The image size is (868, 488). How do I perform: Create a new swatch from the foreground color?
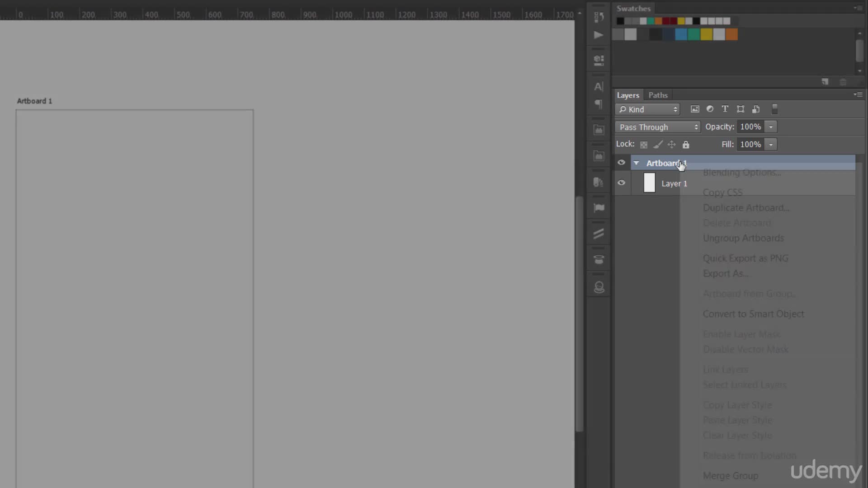825,82
